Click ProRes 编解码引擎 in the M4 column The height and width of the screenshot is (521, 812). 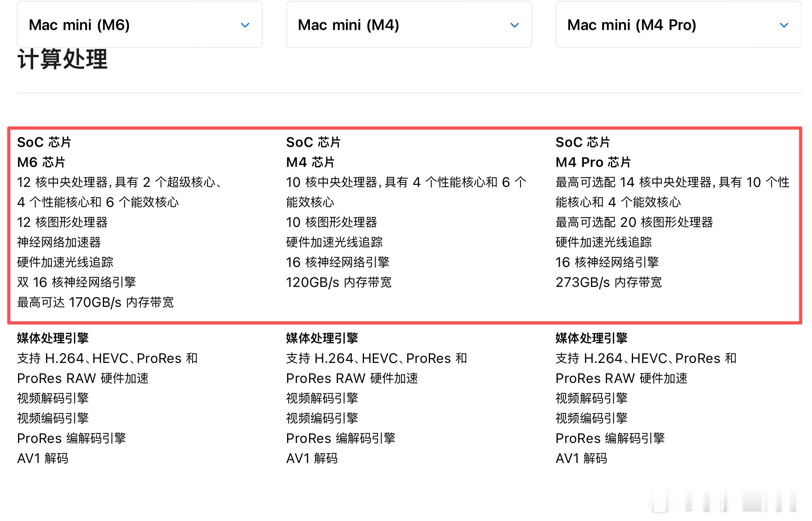(x=341, y=438)
